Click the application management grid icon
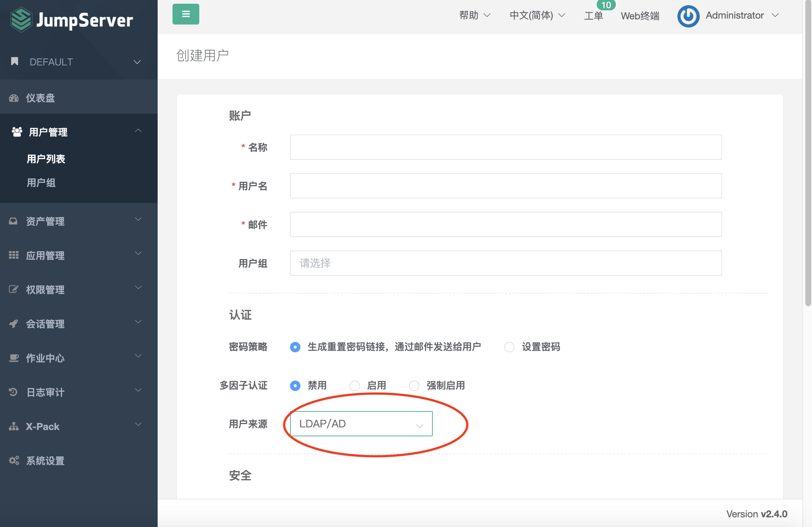The height and width of the screenshot is (527, 812). pos(14,255)
